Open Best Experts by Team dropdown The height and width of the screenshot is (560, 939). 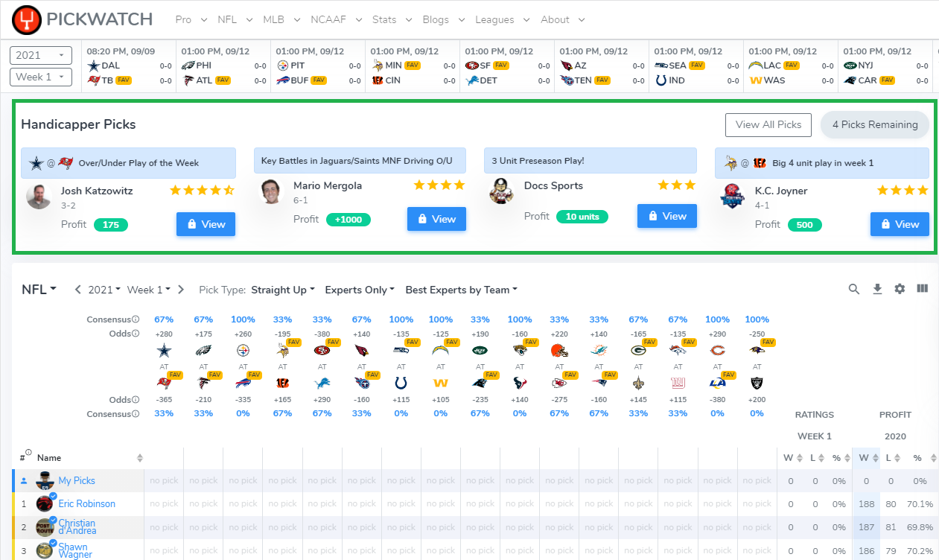pos(461,290)
